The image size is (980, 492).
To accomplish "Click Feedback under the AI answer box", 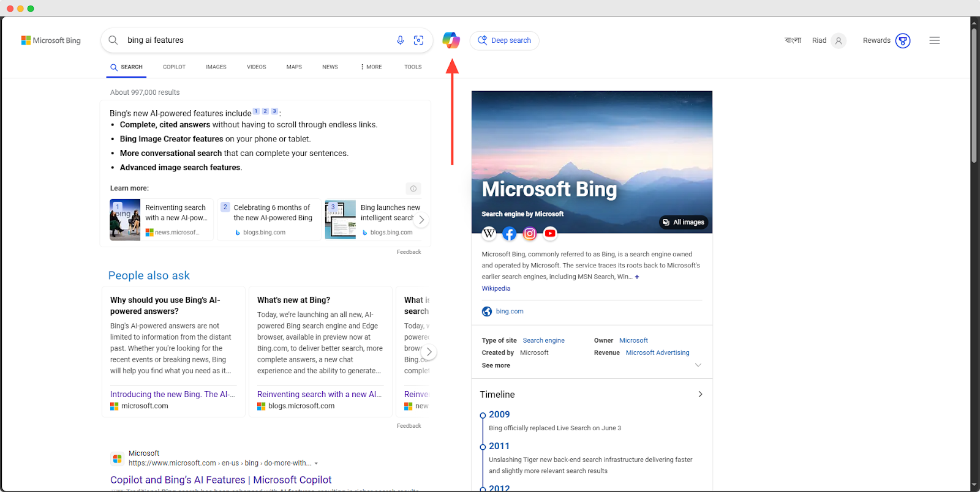I will click(x=409, y=252).
